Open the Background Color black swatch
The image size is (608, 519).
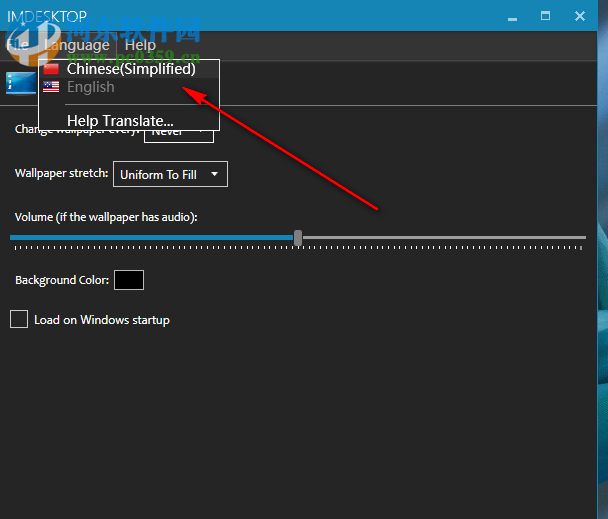[129, 280]
